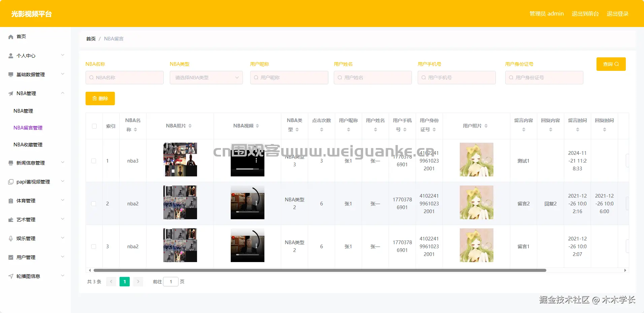Sort by 回复内容 column arrows
The height and width of the screenshot is (313, 644).
coord(551,130)
